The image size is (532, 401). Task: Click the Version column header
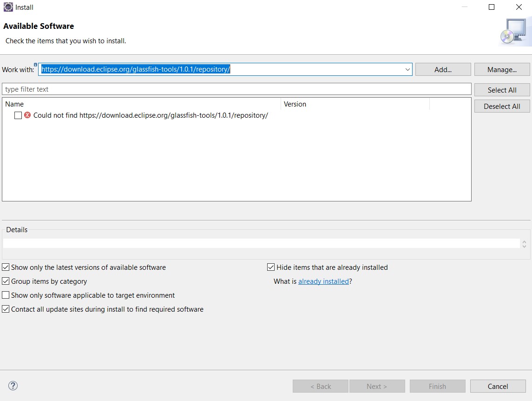coord(355,104)
